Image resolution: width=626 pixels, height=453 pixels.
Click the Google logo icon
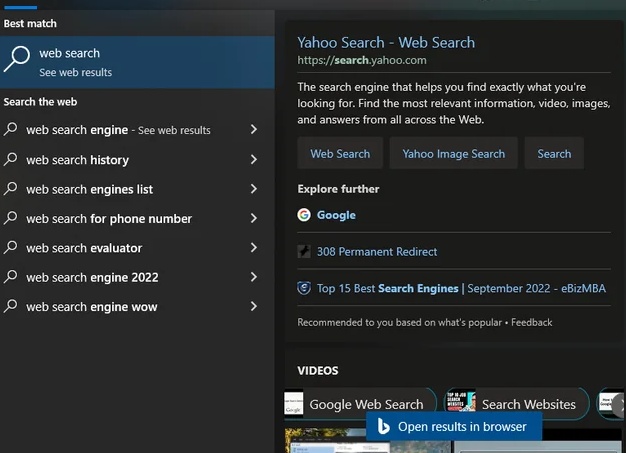click(304, 215)
